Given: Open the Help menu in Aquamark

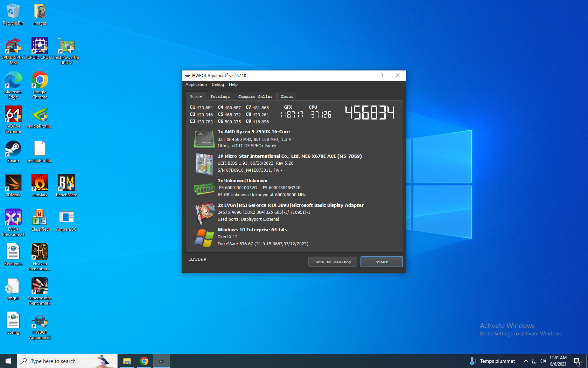Looking at the screenshot, I should click(233, 84).
